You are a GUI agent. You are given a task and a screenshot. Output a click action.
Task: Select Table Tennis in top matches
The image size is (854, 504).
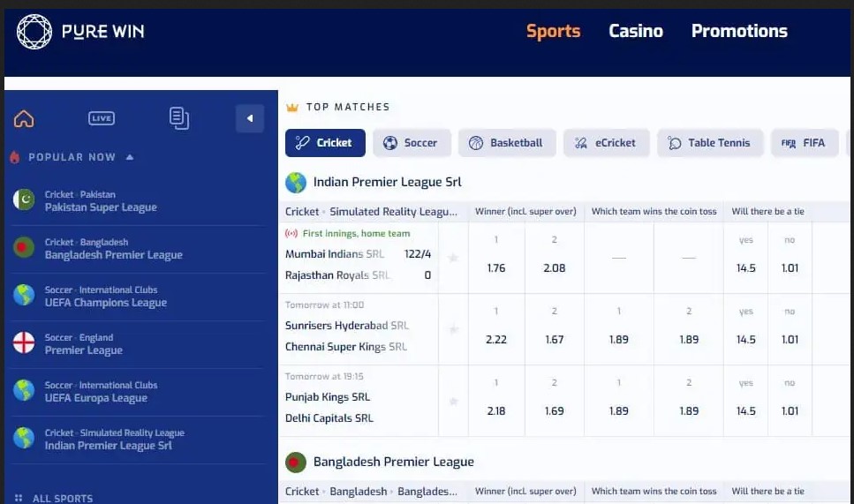click(x=710, y=143)
